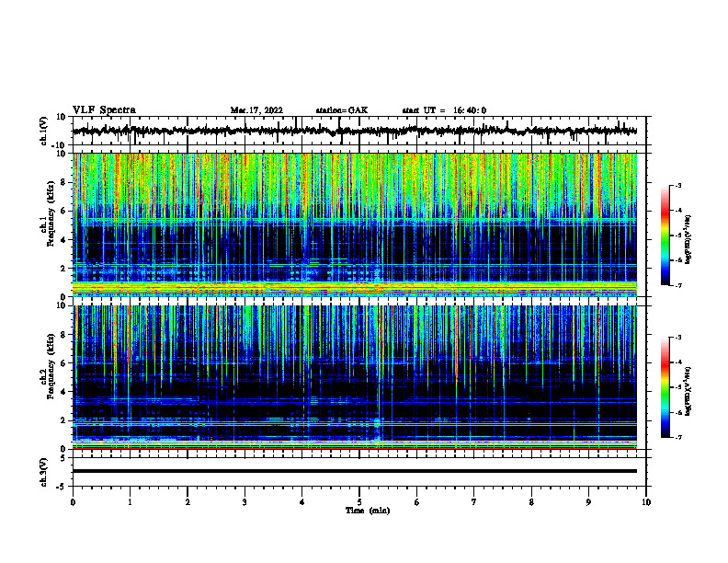The height and width of the screenshot is (563, 728).
Task: Click the time axis tick label "2"
Action: coord(188,502)
